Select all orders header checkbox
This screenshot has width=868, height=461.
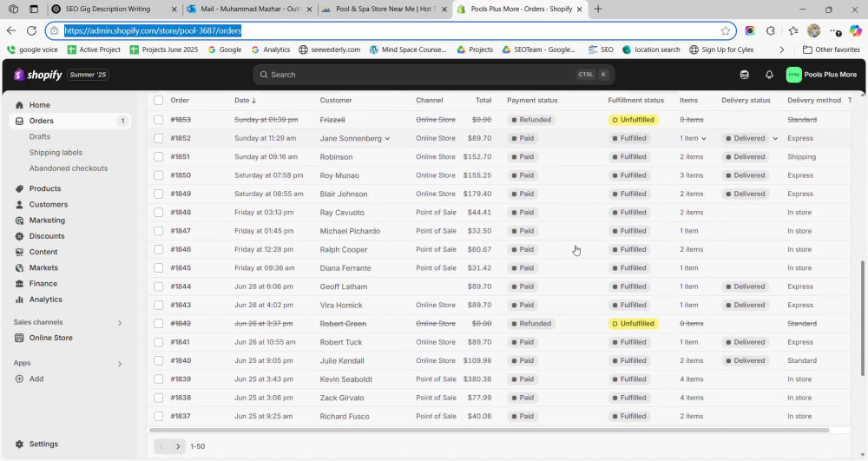[158, 100]
